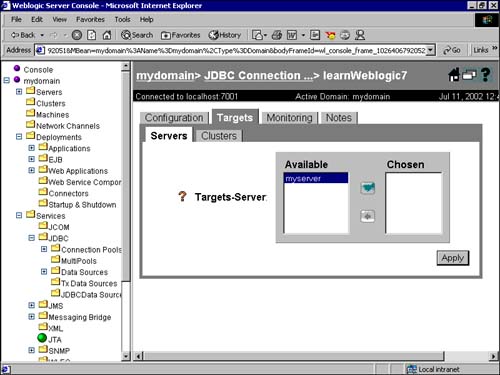Move myserver to Chosen with right arrow
The width and height of the screenshot is (500, 375).
pos(368,188)
